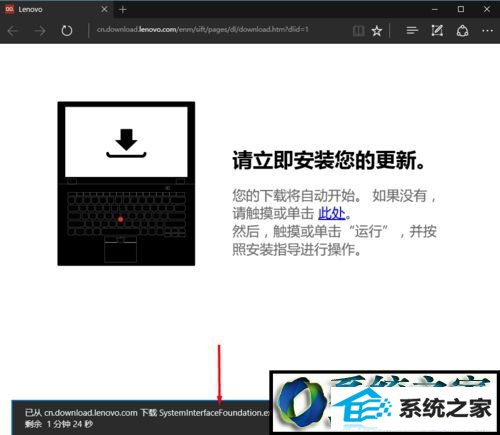Click the Lenovo address bar URL
Image resolution: width=500 pixels, height=435 pixels.
coord(202,29)
